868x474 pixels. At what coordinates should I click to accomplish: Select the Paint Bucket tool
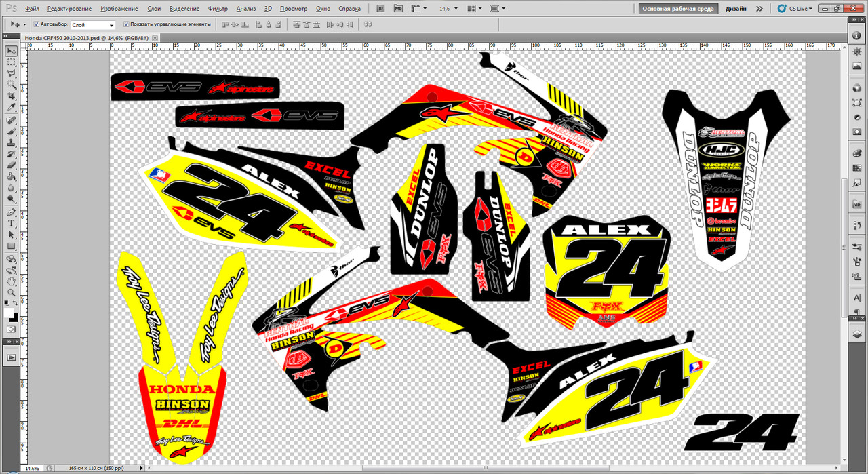click(12, 176)
